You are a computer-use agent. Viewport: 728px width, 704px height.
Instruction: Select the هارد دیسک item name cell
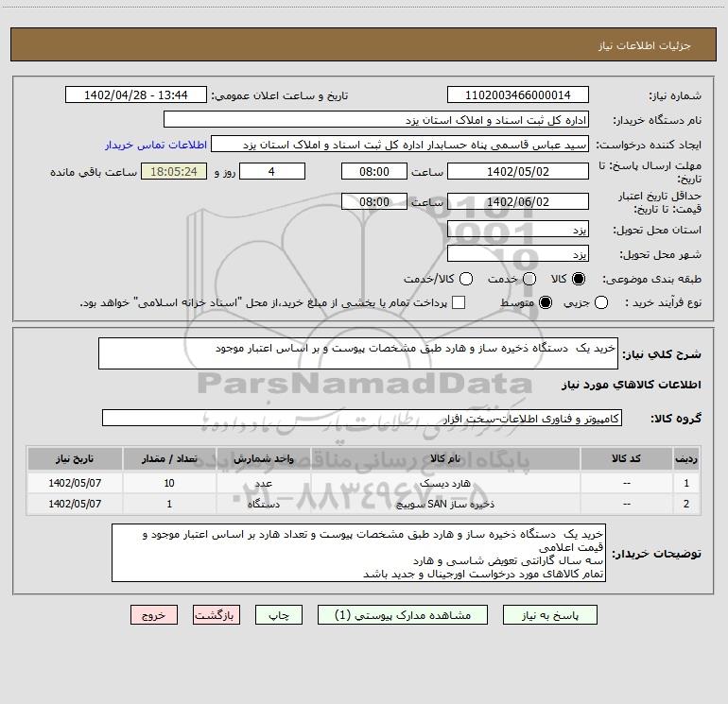pos(444,483)
